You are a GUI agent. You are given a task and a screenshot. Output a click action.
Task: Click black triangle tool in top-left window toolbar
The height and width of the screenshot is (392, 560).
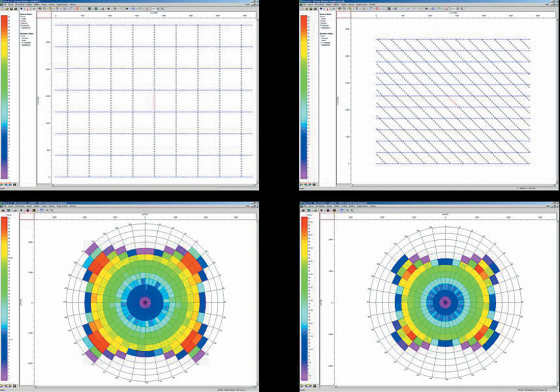pyautogui.click(x=21, y=9)
